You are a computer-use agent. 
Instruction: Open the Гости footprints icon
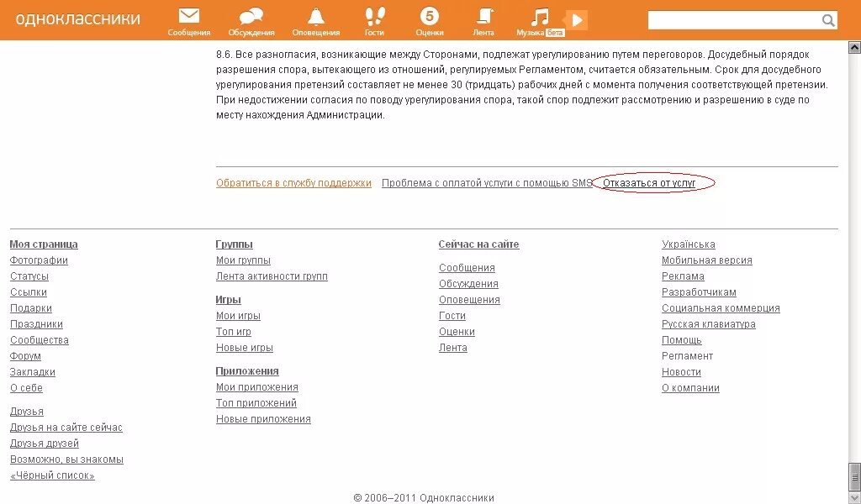(374, 16)
